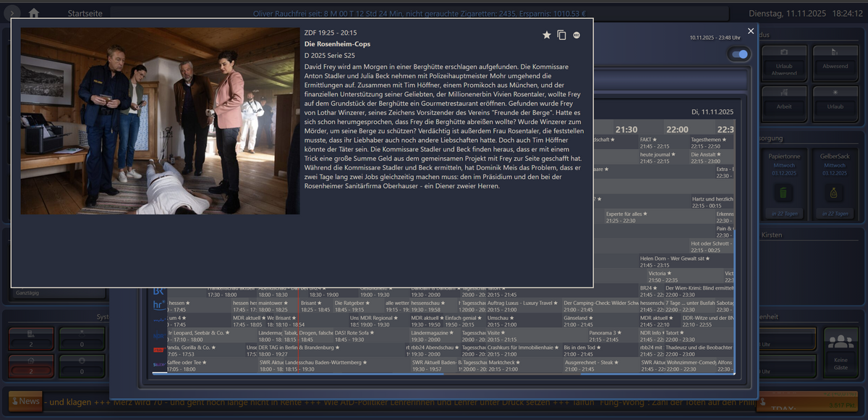Viewport: 868px width, 420px height.
Task: Open the Papiertonne 'in 22 Tagen' label
Action: pyautogui.click(x=783, y=214)
